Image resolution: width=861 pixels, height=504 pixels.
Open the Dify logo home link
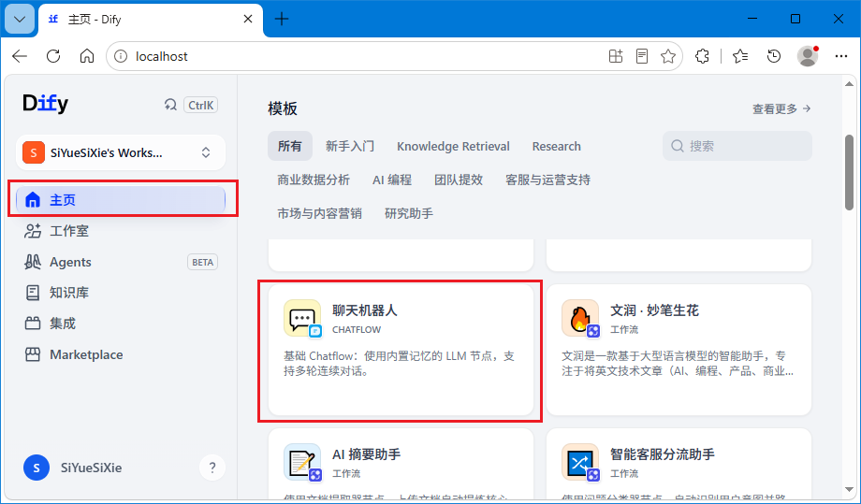click(45, 103)
